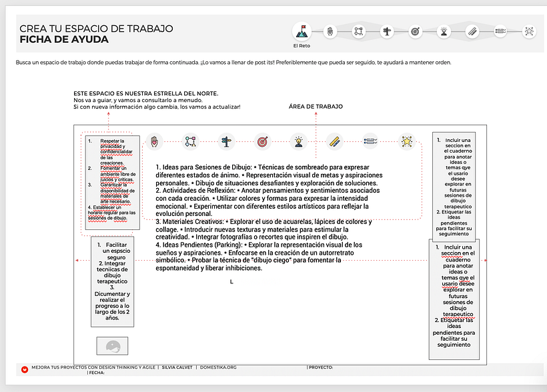Viewport: 547px width, 392px height.
Task: Click the upper text box starting 'Incluir una seccion'
Action: [x=454, y=187]
